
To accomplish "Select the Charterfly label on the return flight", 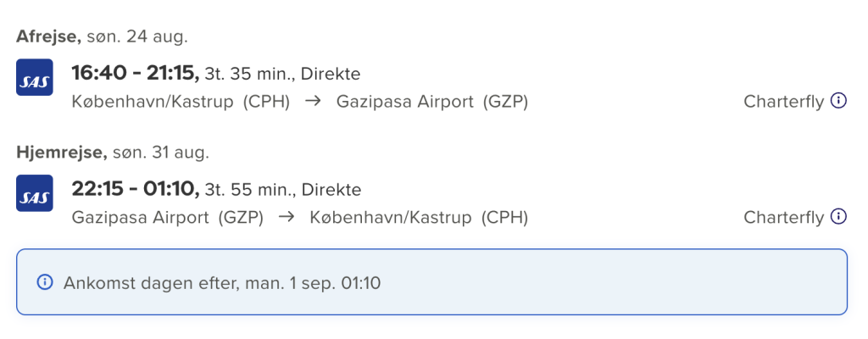I will coord(784,217).
